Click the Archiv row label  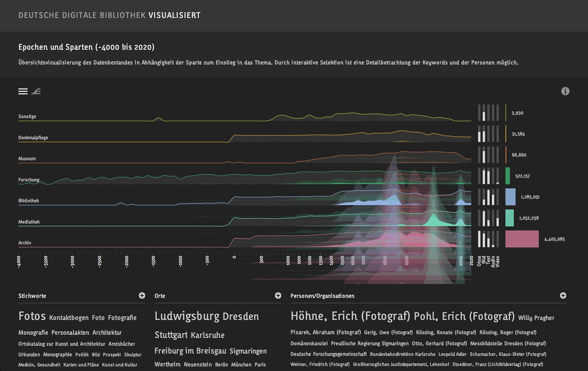pos(25,243)
